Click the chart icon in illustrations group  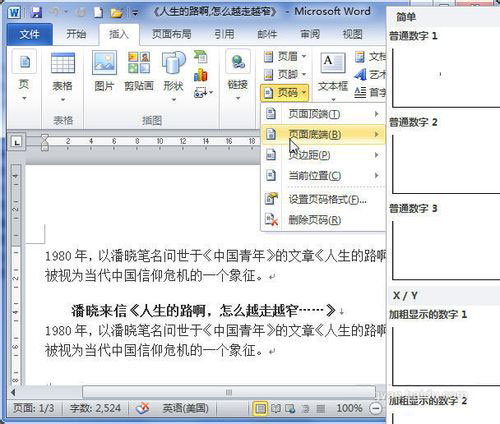[201, 75]
